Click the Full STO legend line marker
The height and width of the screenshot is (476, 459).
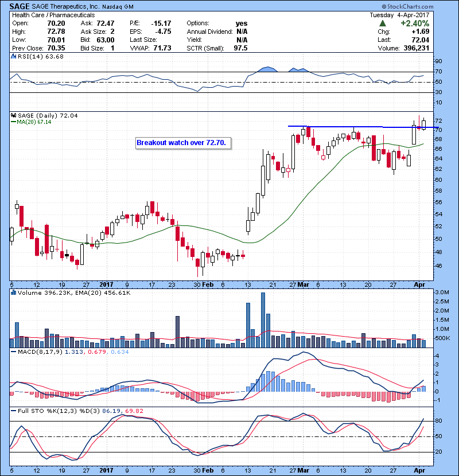pyautogui.click(x=13, y=411)
